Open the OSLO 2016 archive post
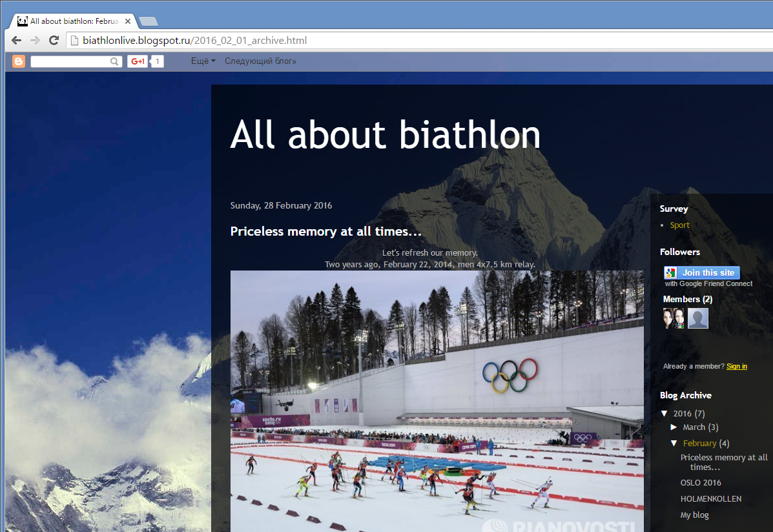This screenshot has width=773, height=532. click(701, 483)
